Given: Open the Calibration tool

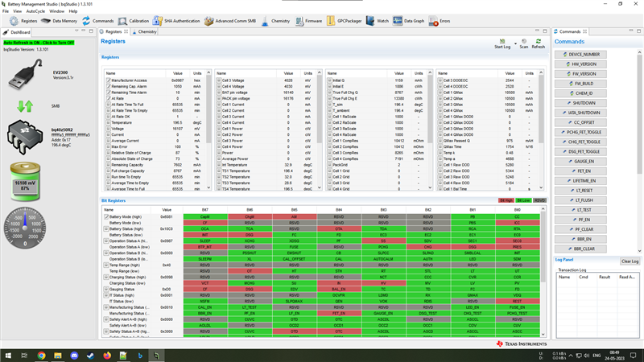Looking at the screenshot, I should click(x=134, y=21).
